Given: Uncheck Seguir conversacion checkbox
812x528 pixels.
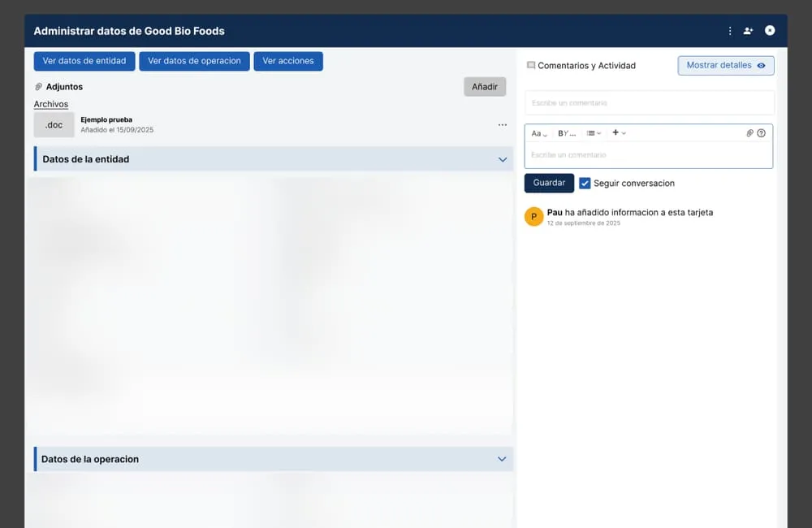Looking at the screenshot, I should pyautogui.click(x=585, y=184).
